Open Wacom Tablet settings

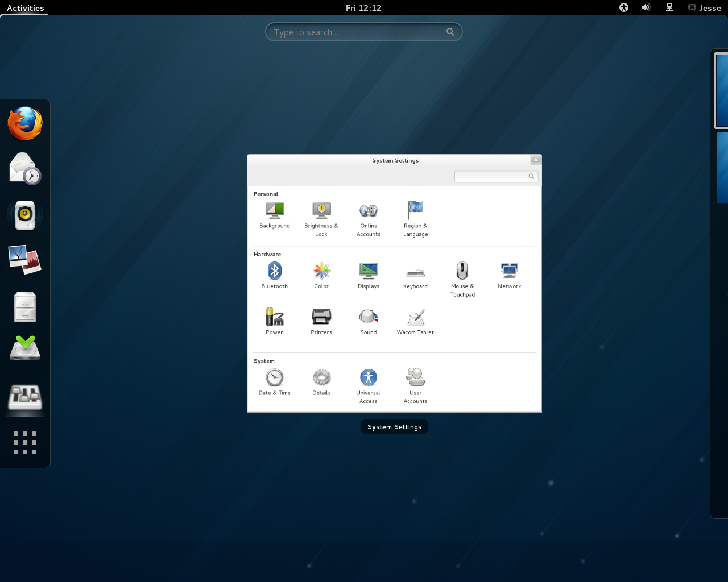pos(416,322)
